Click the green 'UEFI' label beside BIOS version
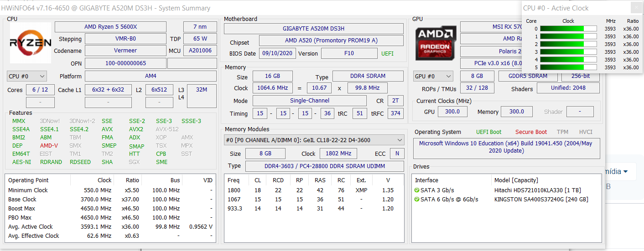This screenshot has height=251, width=644. [x=387, y=54]
